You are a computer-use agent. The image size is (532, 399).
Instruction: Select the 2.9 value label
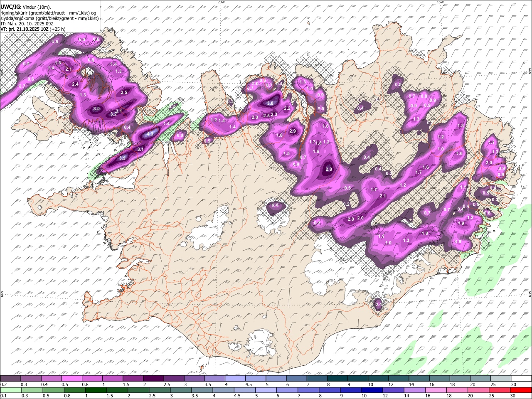pyautogui.click(x=292, y=131)
